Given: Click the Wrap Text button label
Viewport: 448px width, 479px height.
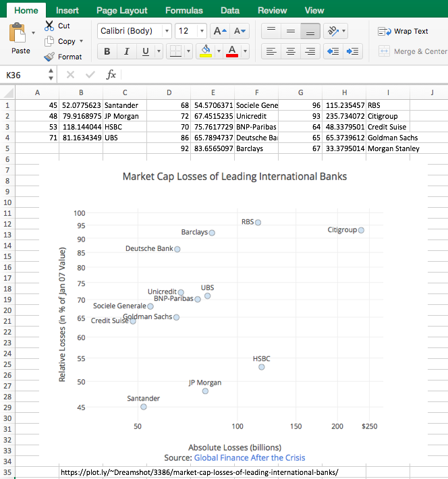Looking at the screenshot, I should pos(411,31).
